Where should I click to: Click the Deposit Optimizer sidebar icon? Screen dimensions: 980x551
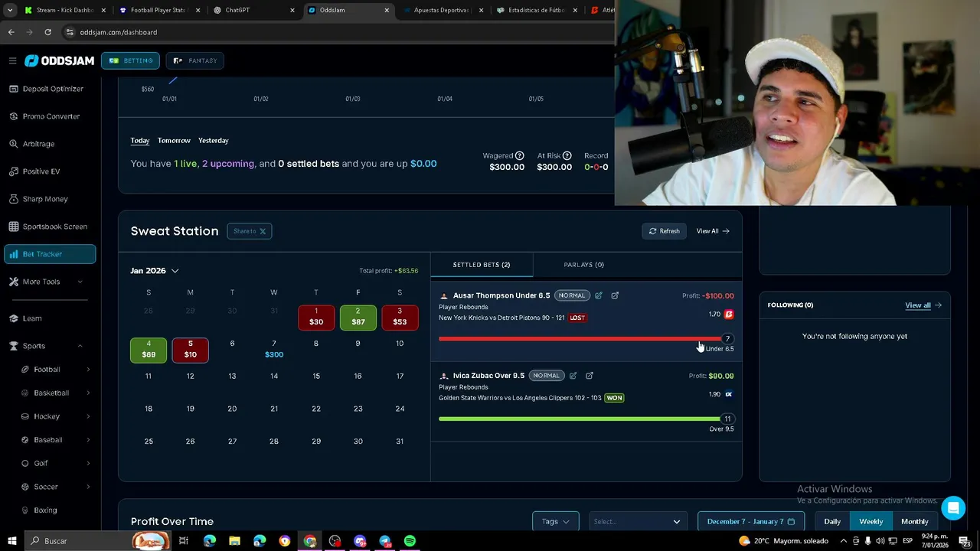point(14,89)
